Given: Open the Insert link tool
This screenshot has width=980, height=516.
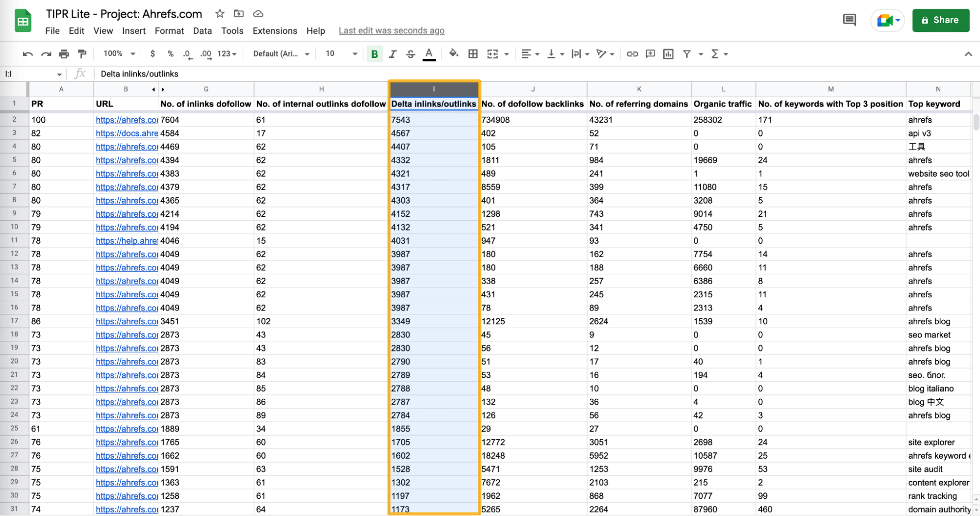Looking at the screenshot, I should [632, 54].
